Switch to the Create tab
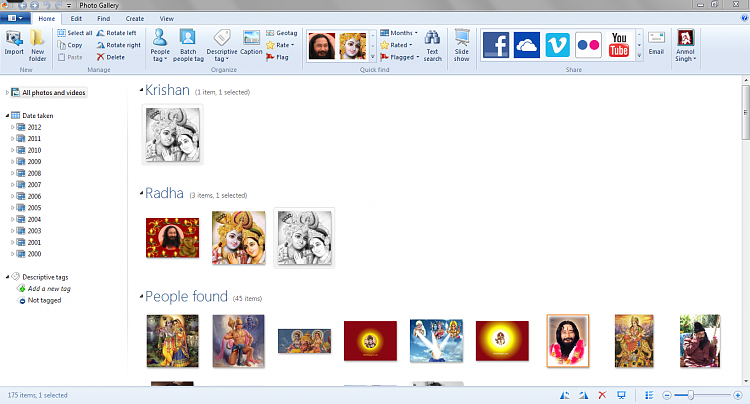 [x=135, y=19]
